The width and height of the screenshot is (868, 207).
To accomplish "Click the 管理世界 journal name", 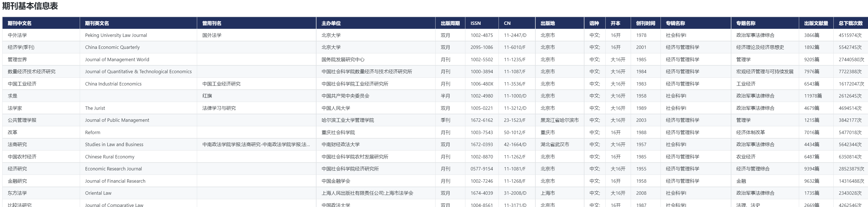I will click(17, 60).
